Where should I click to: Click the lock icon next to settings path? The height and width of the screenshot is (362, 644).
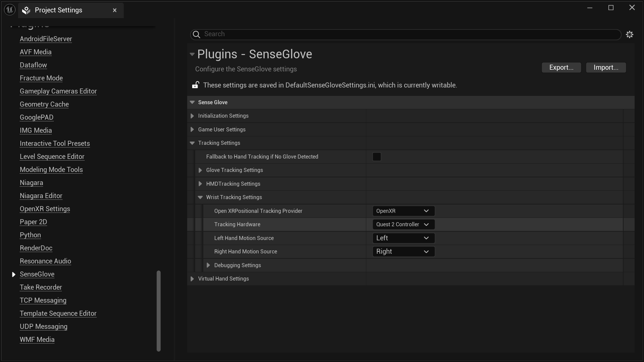195,85
